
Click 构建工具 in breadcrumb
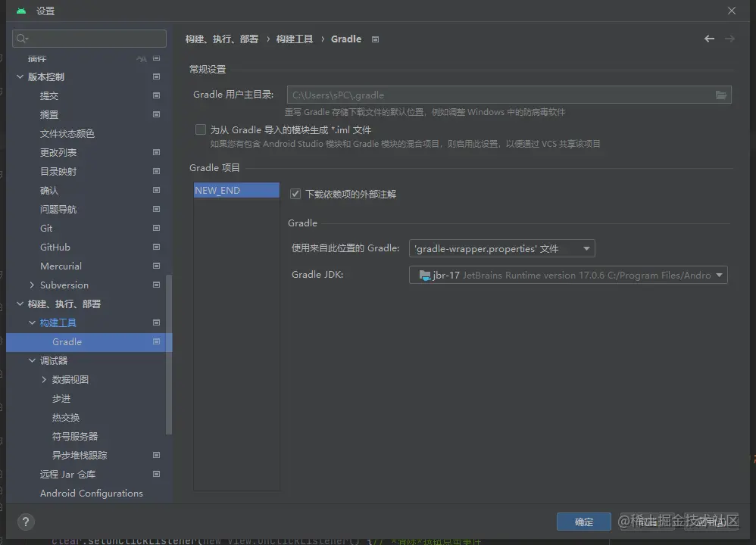coord(294,39)
